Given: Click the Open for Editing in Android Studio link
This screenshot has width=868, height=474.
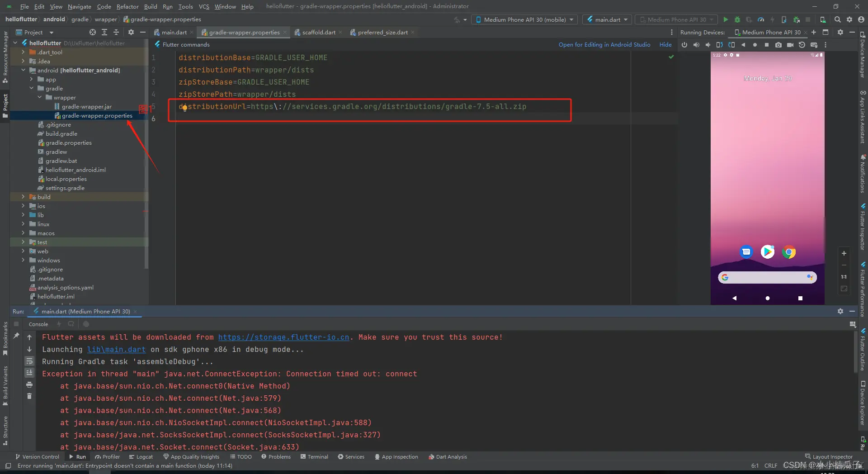Looking at the screenshot, I should click(604, 44).
